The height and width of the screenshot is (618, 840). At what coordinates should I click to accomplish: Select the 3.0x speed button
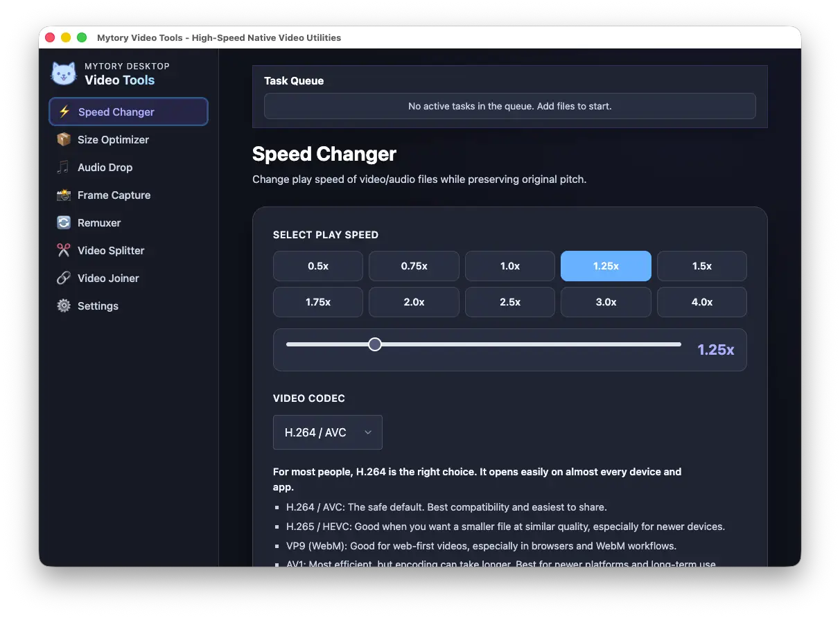606,302
